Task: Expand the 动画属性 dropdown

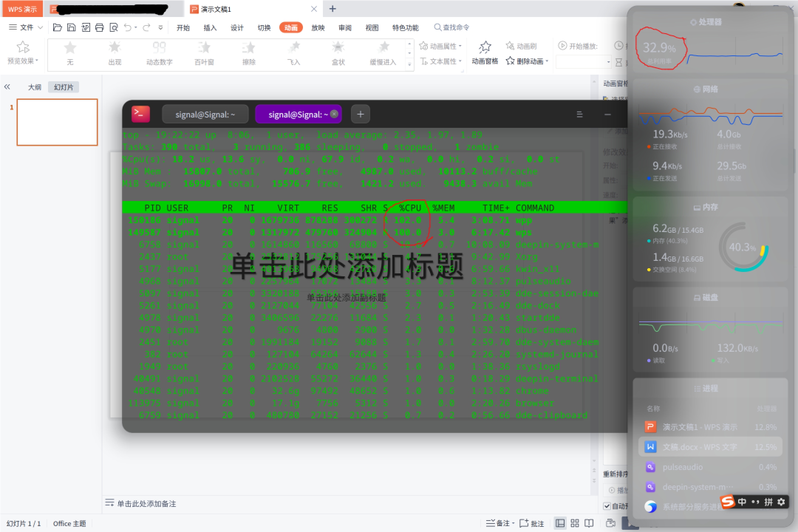Action: [460, 46]
